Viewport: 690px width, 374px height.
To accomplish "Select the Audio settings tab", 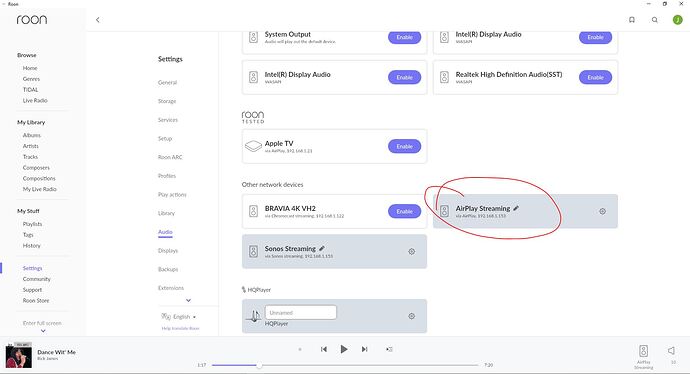I will [x=165, y=232].
